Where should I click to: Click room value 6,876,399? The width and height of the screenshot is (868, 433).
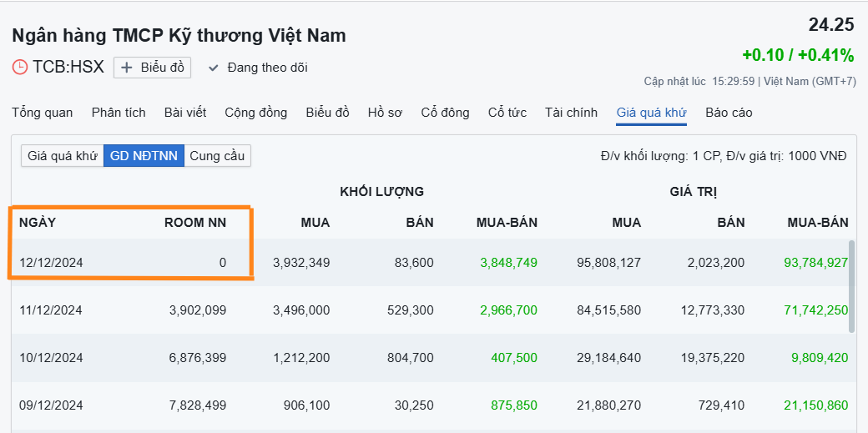tap(198, 358)
